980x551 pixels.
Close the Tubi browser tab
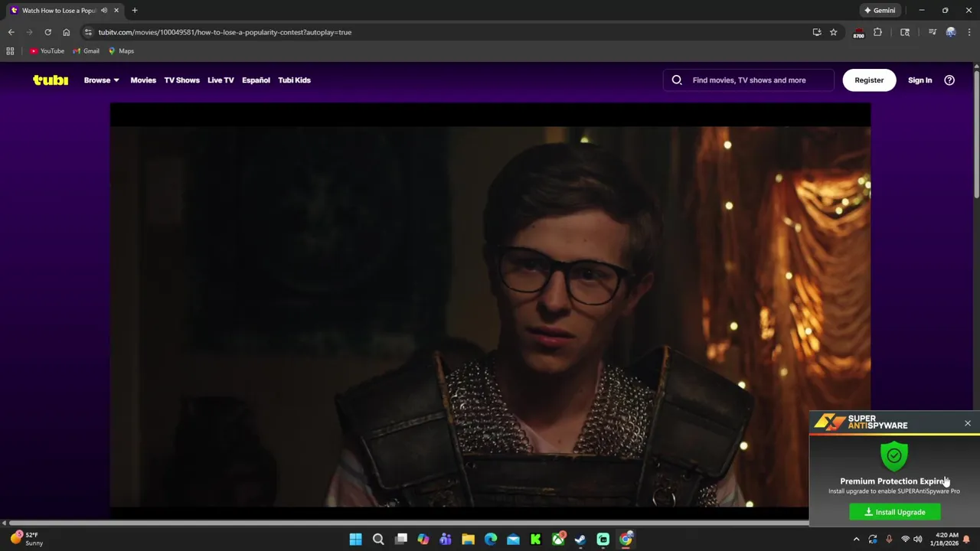tap(116, 11)
